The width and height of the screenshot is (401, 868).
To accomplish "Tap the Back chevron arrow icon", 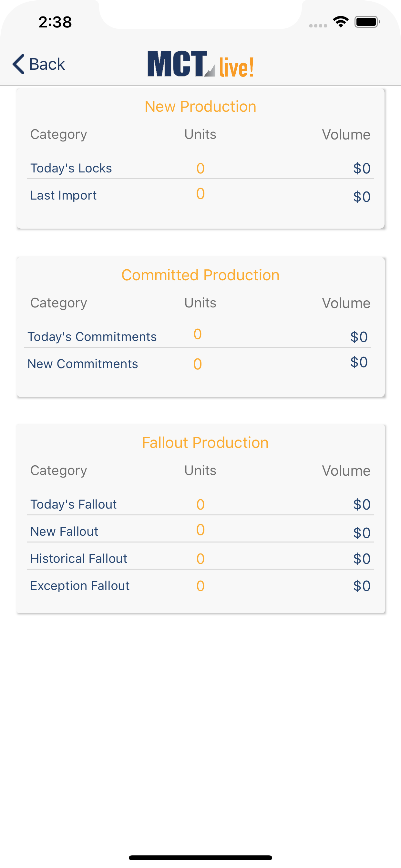I will point(18,64).
